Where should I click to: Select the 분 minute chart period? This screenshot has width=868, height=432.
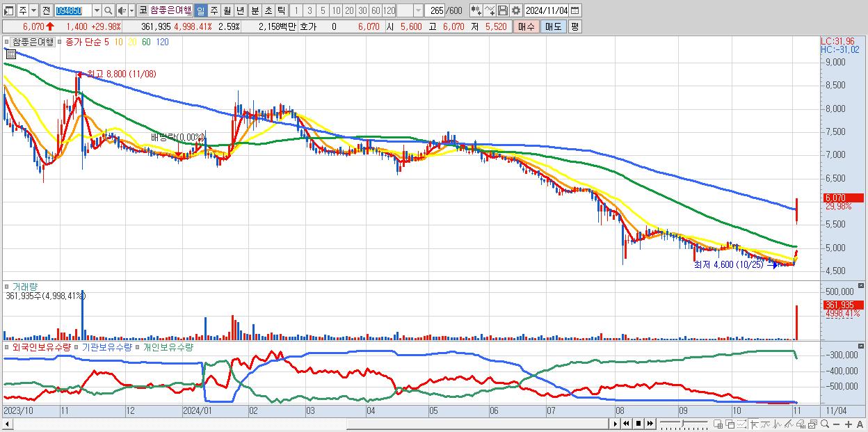pyautogui.click(x=255, y=10)
